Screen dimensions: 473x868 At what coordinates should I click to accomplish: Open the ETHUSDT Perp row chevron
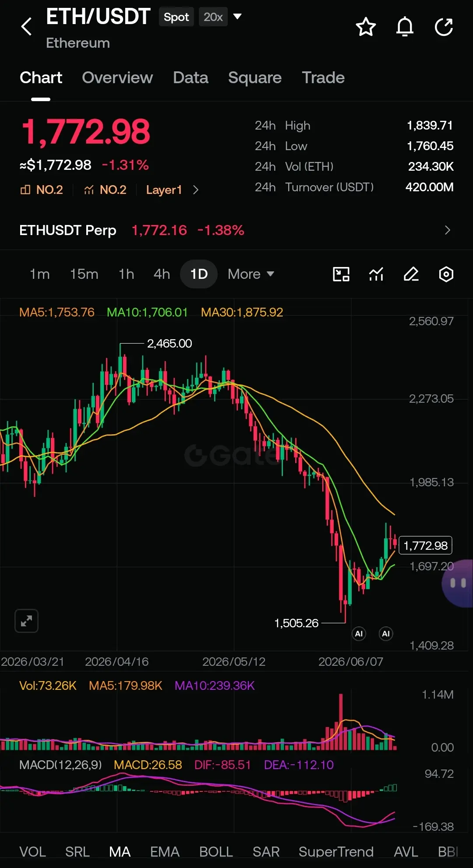coord(447,230)
